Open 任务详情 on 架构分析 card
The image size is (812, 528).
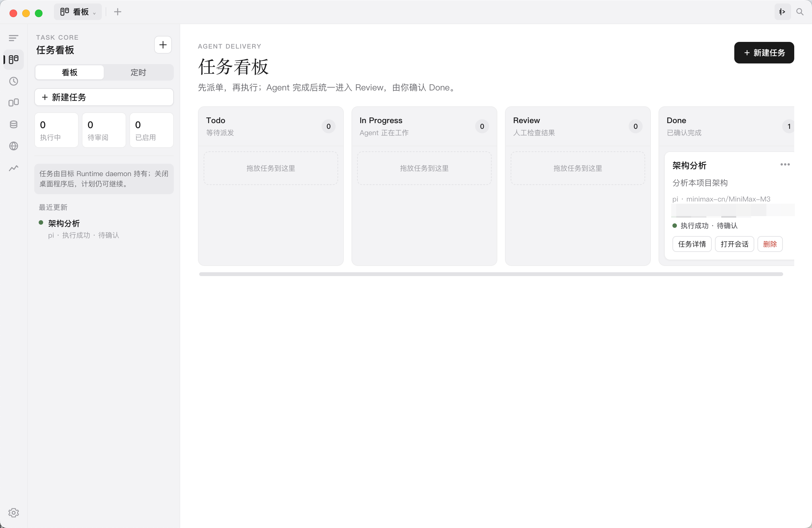pyautogui.click(x=691, y=244)
